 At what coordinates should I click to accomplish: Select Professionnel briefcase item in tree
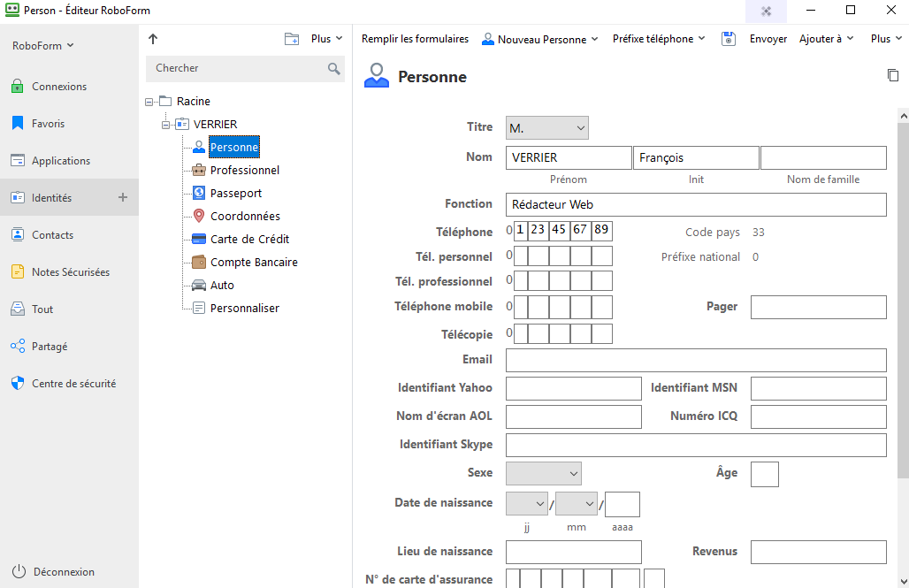tap(236, 170)
